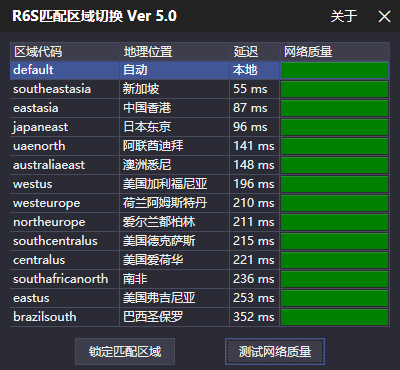Sort by 区域代码 column header
Image resolution: width=400 pixels, height=370 pixels.
pos(65,52)
